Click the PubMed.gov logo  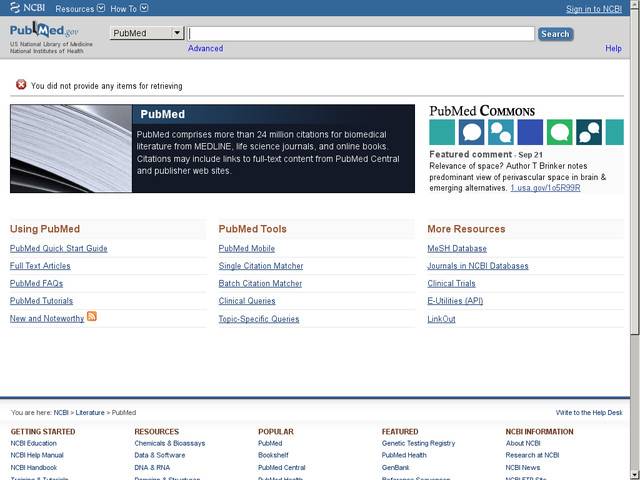44,30
